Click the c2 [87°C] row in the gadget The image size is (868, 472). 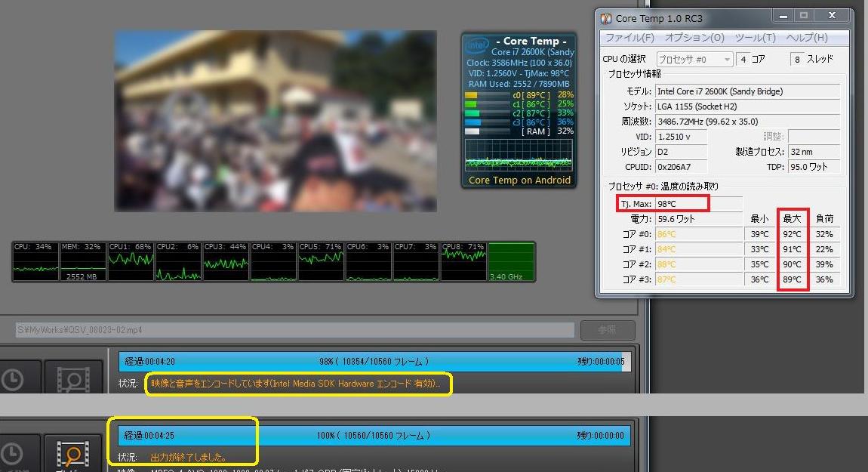coord(519,113)
